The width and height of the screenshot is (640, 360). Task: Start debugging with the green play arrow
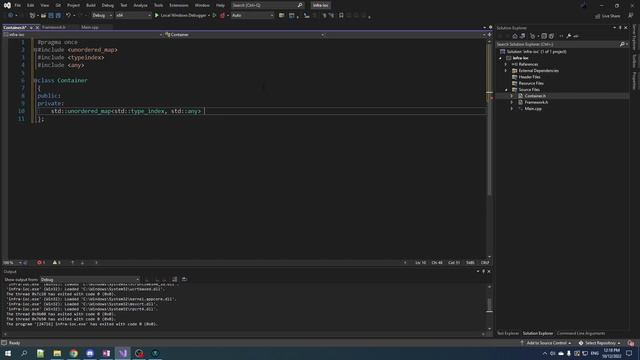click(157, 16)
